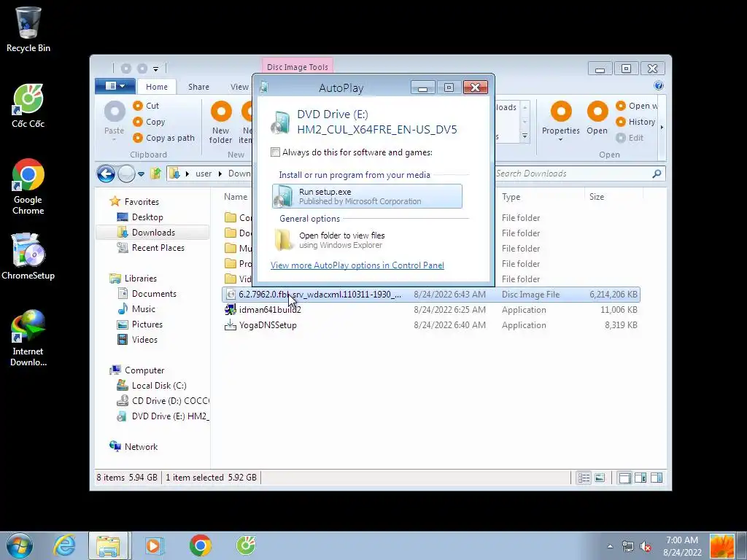Open the Pictures library
Image resolution: width=747 pixels, height=560 pixels.
coord(147,324)
